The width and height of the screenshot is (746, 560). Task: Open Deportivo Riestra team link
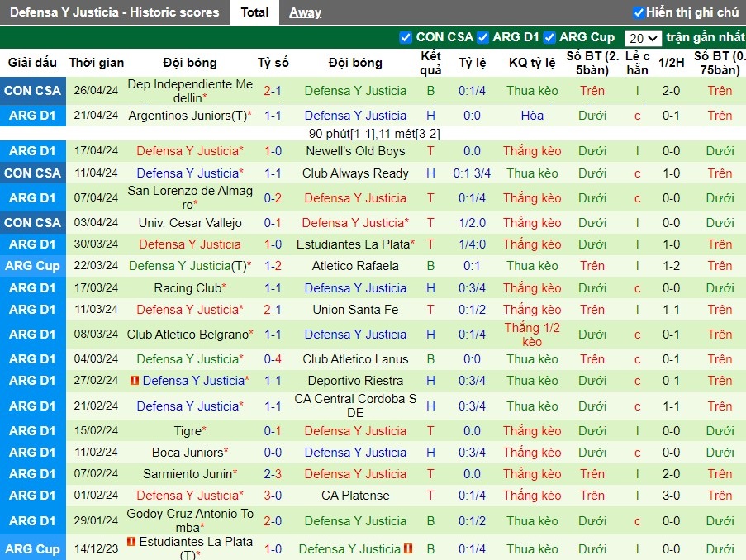point(355,381)
